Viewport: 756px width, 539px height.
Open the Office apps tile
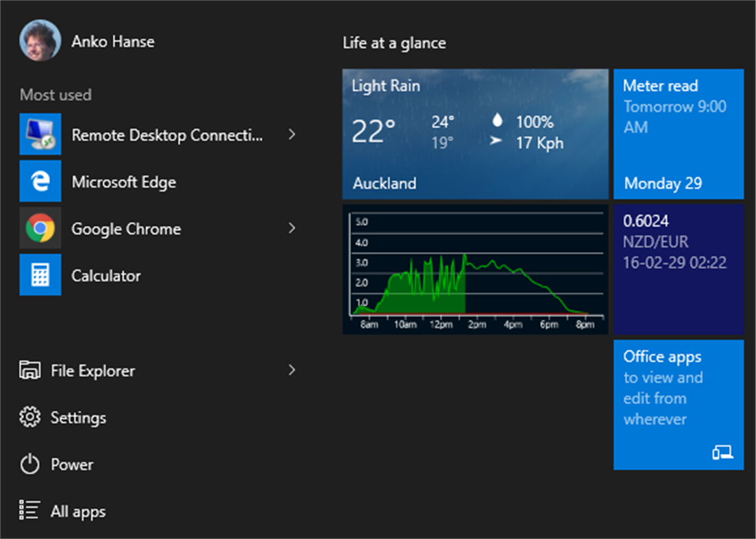click(678, 405)
